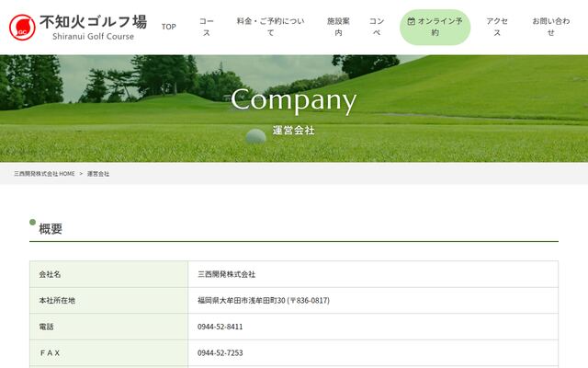Open the 施設案内 menu item
This screenshot has width=588, height=368.
point(338,27)
